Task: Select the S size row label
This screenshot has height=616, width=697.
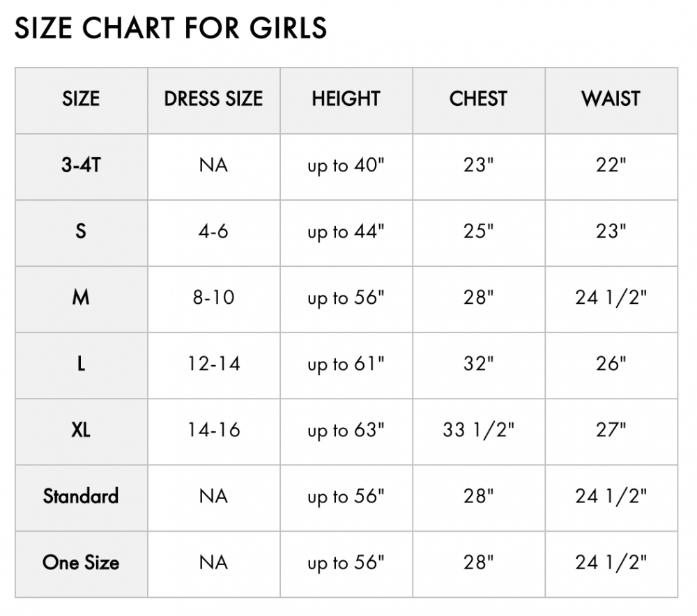Action: click(x=81, y=231)
